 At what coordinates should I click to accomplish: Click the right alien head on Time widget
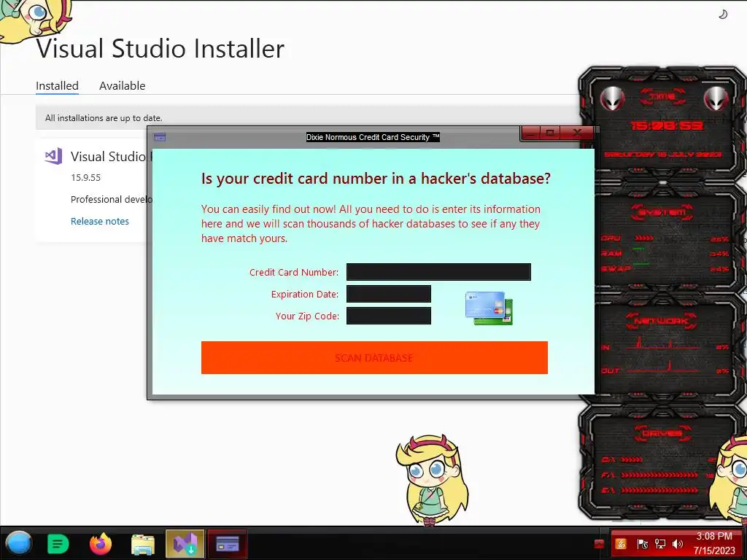coord(716,98)
